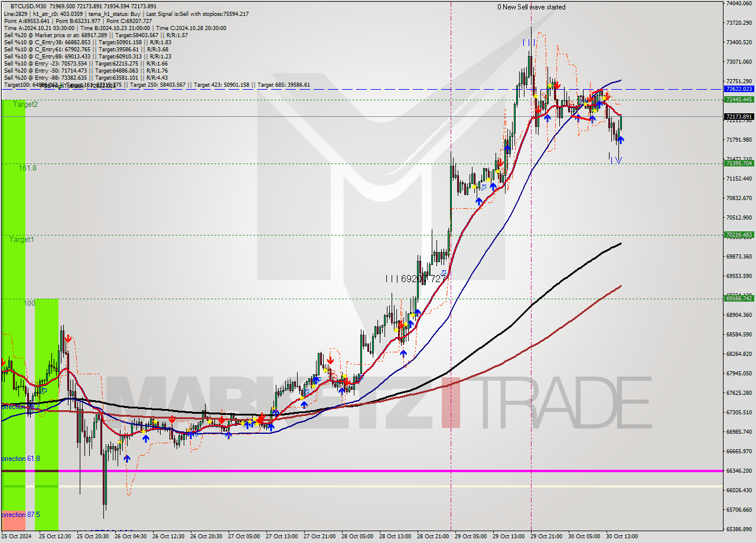Click the 'Target 685: 39586.61' text
Image resolution: width=756 pixels, height=543 pixels.
283,85
